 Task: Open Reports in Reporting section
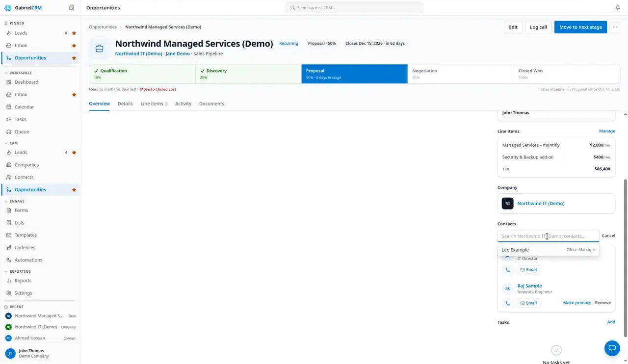click(x=40, y=281)
